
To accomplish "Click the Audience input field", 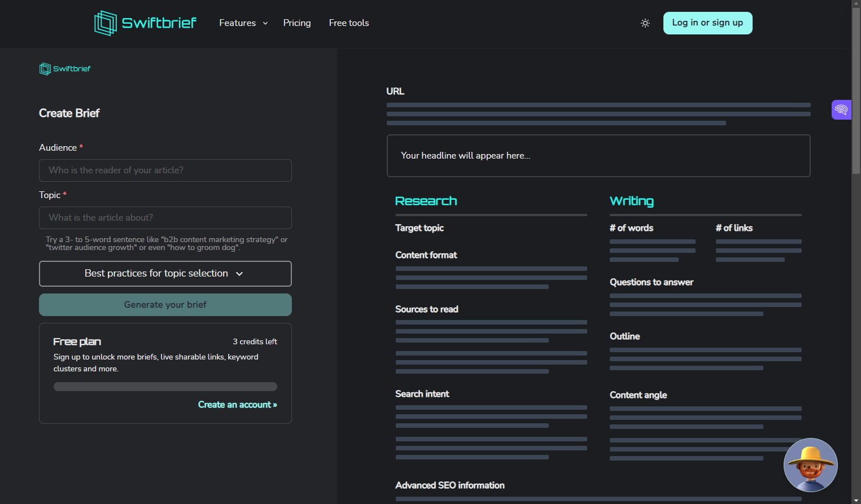I will coord(165,170).
